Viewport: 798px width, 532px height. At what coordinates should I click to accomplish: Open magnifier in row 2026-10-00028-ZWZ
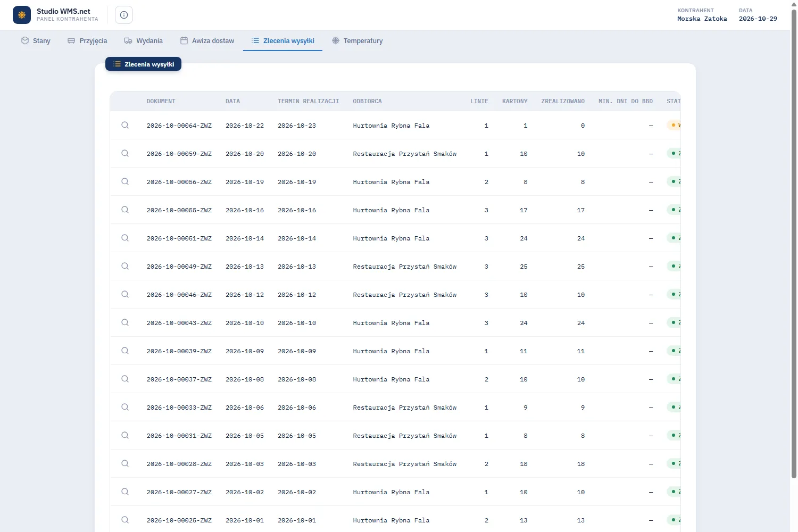click(125, 463)
